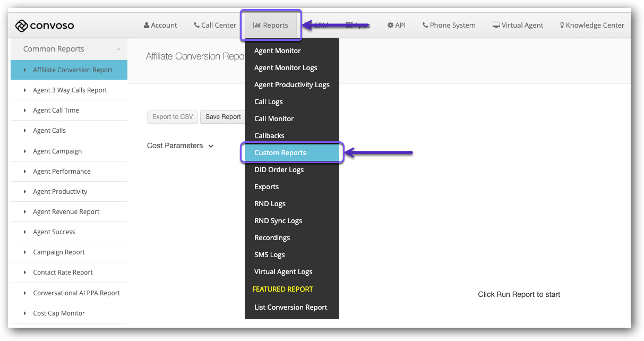The width and height of the screenshot is (644, 341).
Task: Click the Reports bar chart icon
Action: click(x=257, y=25)
